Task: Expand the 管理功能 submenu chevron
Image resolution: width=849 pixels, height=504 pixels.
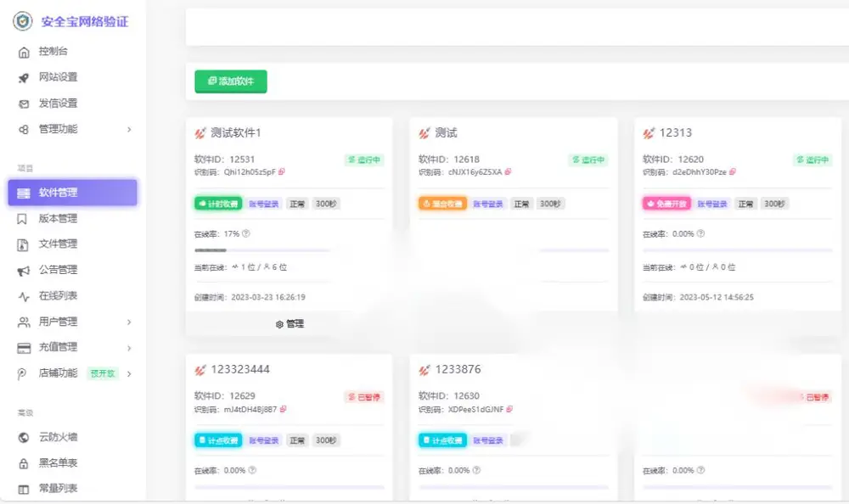Action: point(129,129)
